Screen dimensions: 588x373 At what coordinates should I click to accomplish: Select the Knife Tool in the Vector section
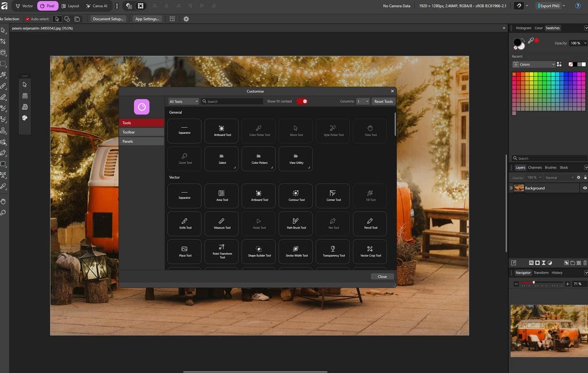tap(184, 223)
